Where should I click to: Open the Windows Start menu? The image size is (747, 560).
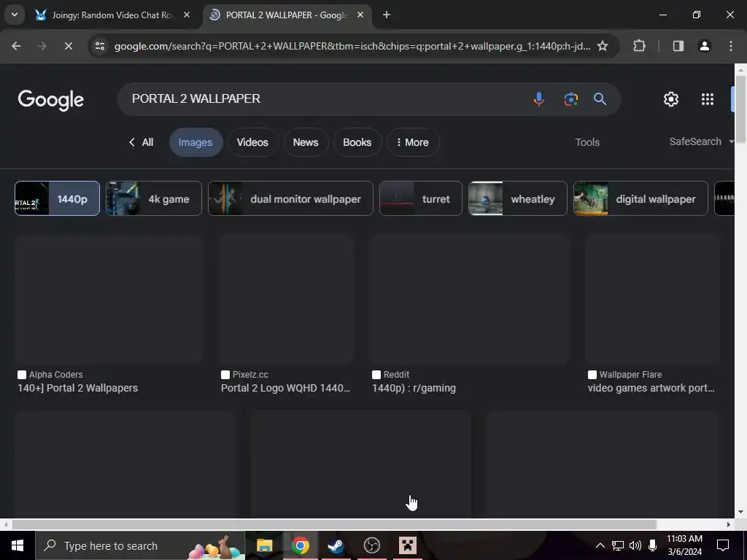(18, 545)
